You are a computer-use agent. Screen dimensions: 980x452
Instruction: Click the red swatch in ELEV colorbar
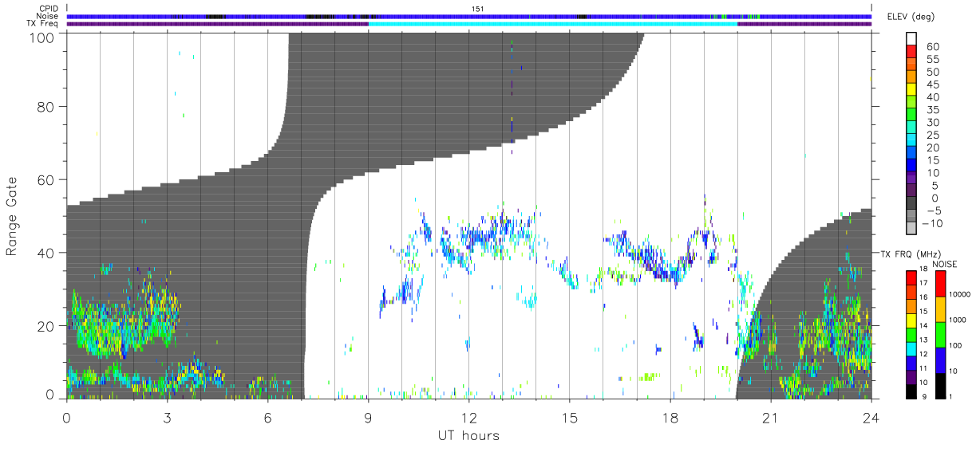click(x=912, y=52)
